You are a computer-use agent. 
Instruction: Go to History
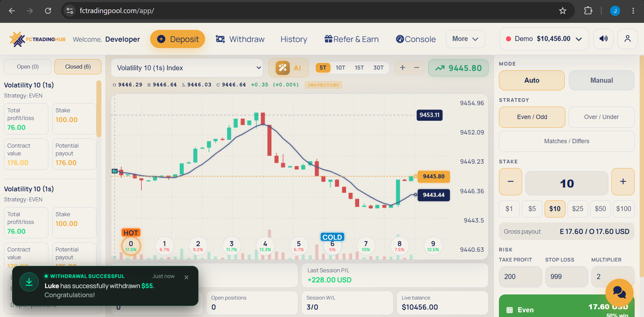[294, 39]
